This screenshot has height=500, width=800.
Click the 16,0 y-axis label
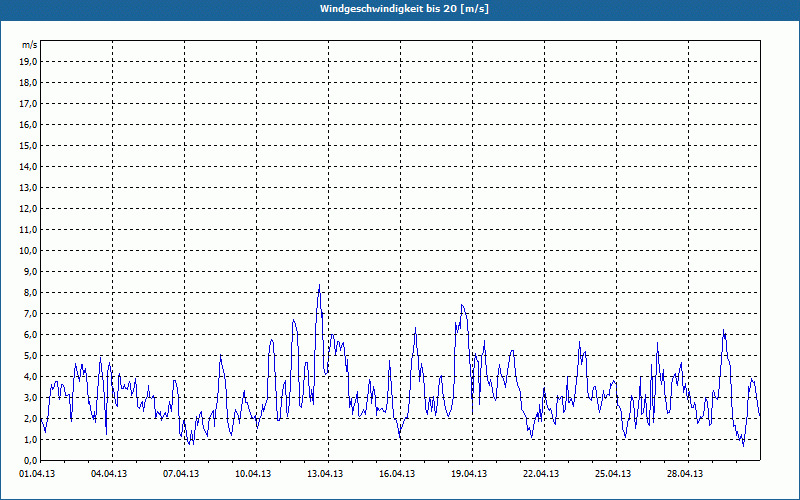28,124
